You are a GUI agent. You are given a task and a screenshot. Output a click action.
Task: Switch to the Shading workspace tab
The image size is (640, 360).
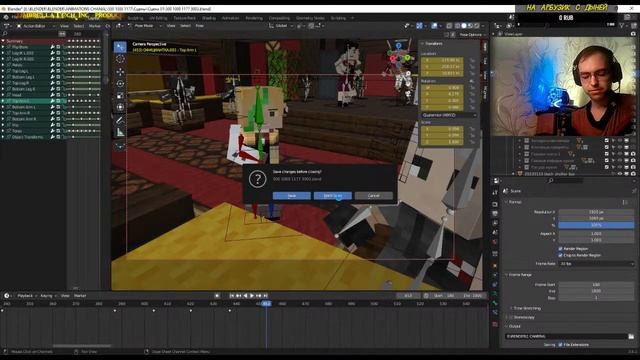[x=209, y=18]
